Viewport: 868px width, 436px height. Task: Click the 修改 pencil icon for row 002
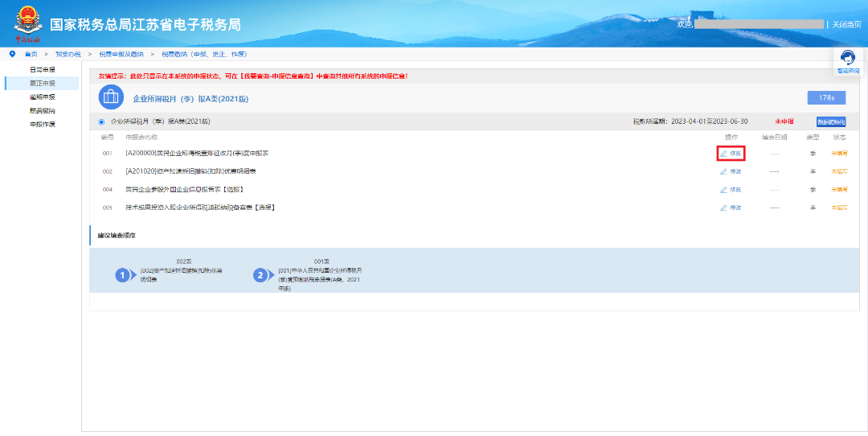pyautogui.click(x=724, y=171)
